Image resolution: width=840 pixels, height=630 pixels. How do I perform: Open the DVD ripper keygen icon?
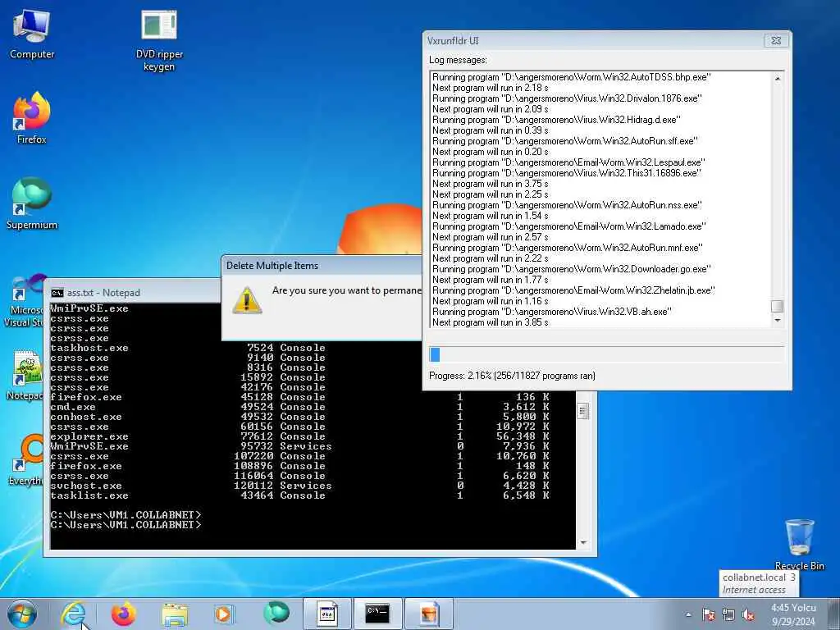click(159, 41)
